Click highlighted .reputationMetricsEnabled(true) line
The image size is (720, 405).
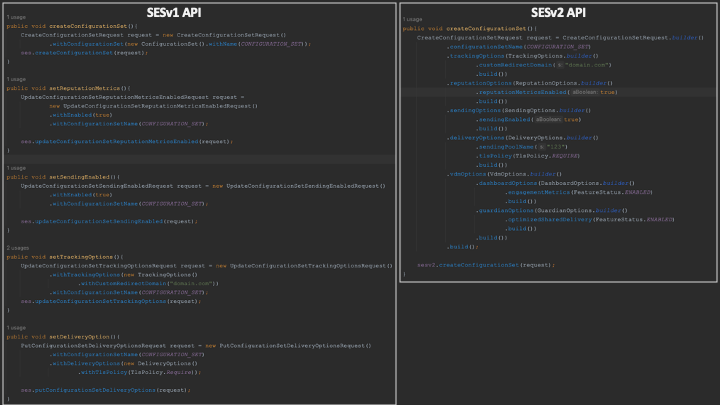tap(547, 92)
